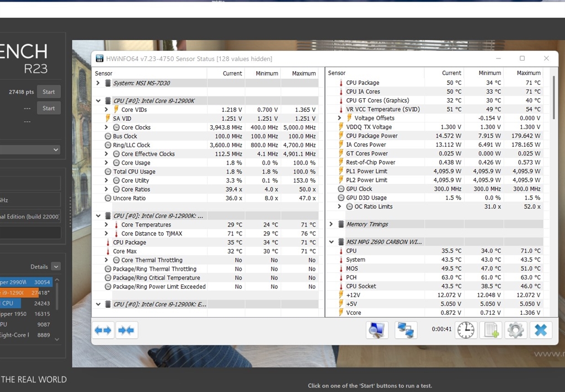Click the icon next to Total CPU Usage
565x392 pixels.
(108, 171)
